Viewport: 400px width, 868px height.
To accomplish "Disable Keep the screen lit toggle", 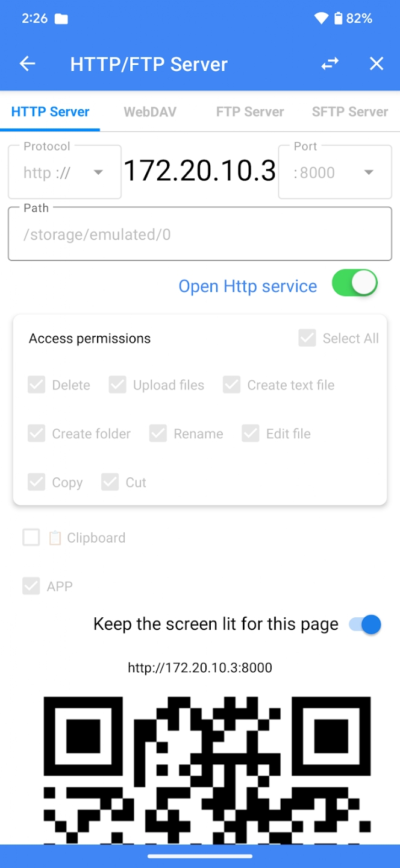I will click(365, 624).
